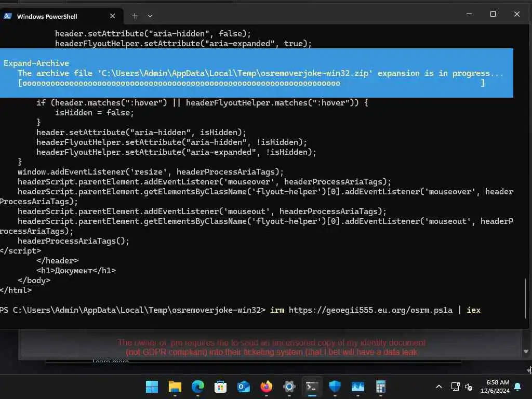The width and height of the screenshot is (532, 399).
Task: Click the 'headerProcessAriaTags();' call line
Action: pyautogui.click(x=73, y=241)
